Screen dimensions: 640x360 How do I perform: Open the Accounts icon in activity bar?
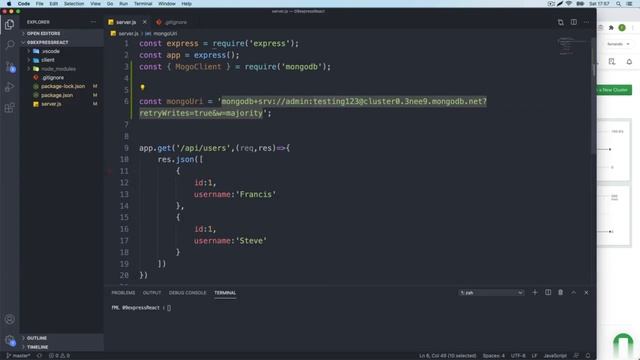tap(10, 319)
